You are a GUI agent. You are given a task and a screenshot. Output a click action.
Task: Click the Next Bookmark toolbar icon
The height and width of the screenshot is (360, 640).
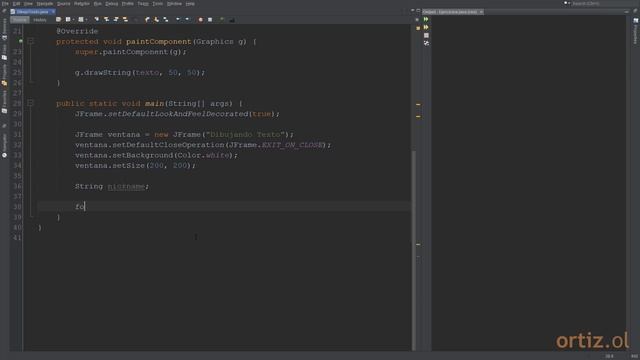(x=156, y=19)
